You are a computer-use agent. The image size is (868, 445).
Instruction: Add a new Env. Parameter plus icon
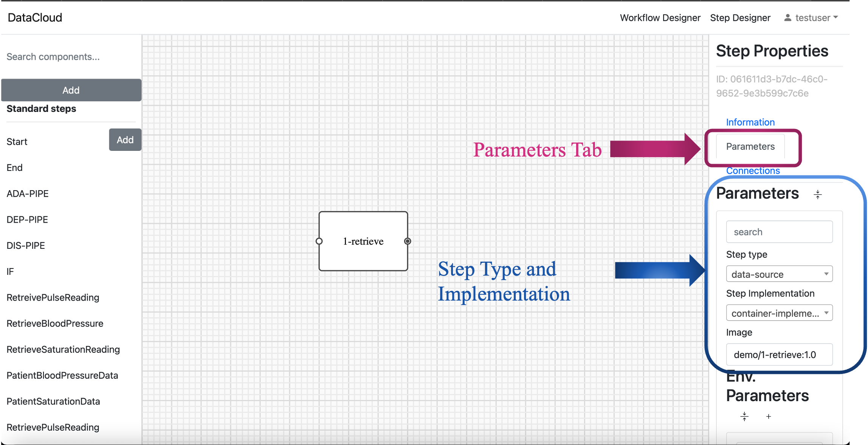tap(769, 417)
